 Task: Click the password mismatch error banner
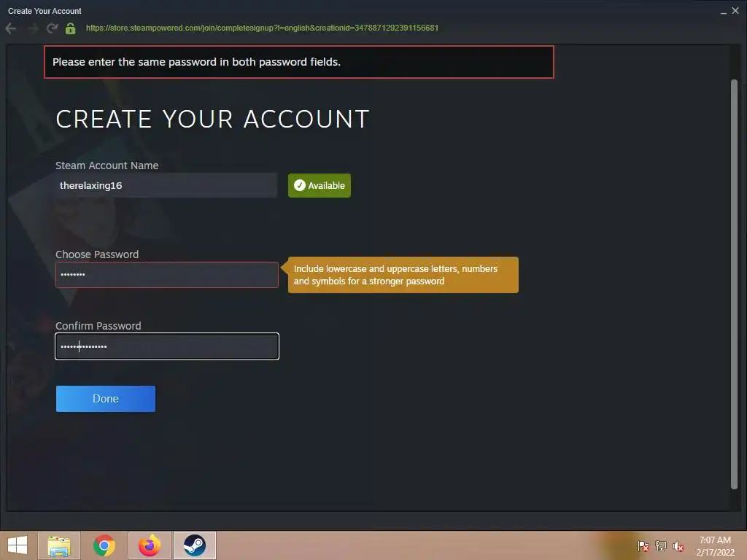[x=298, y=62]
